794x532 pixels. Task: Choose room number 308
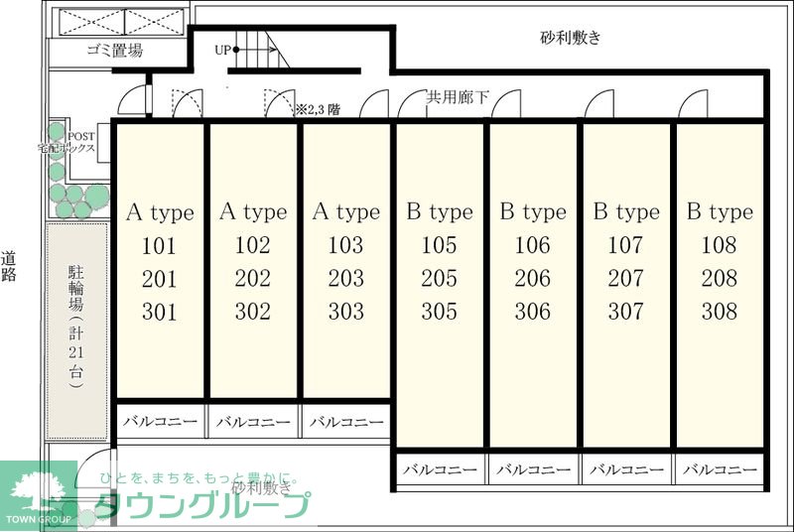(719, 312)
